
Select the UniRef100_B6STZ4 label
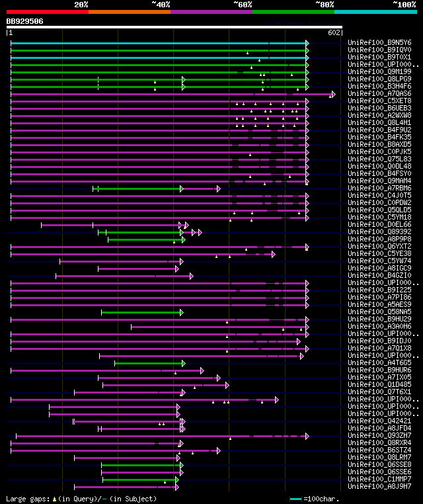(x=379, y=450)
